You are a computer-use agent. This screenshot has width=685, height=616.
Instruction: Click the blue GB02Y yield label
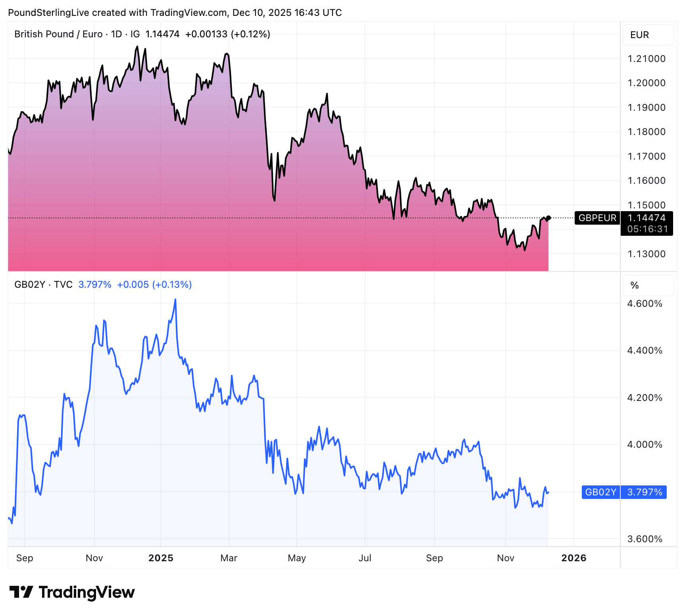[x=600, y=492]
